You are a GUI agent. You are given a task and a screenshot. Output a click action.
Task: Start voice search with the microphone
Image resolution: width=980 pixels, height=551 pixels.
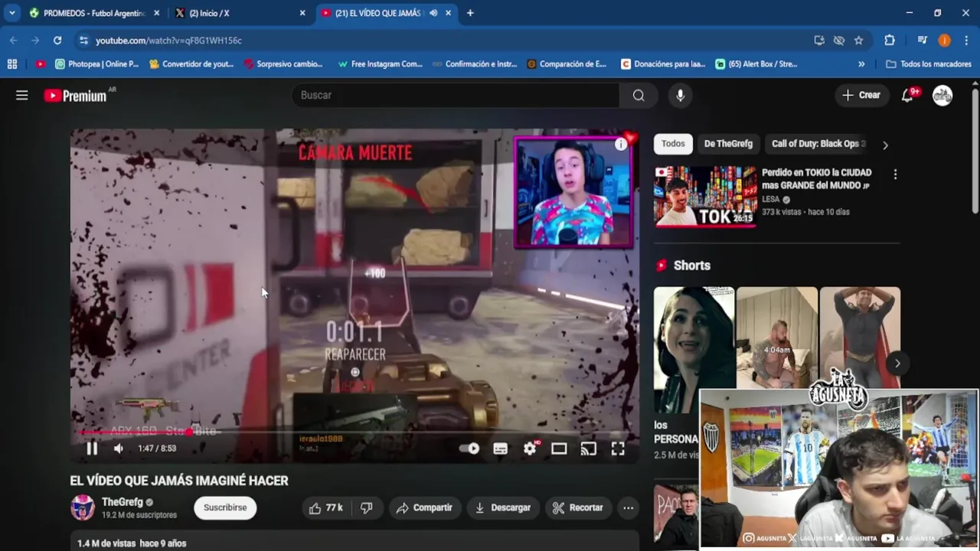[x=680, y=95]
